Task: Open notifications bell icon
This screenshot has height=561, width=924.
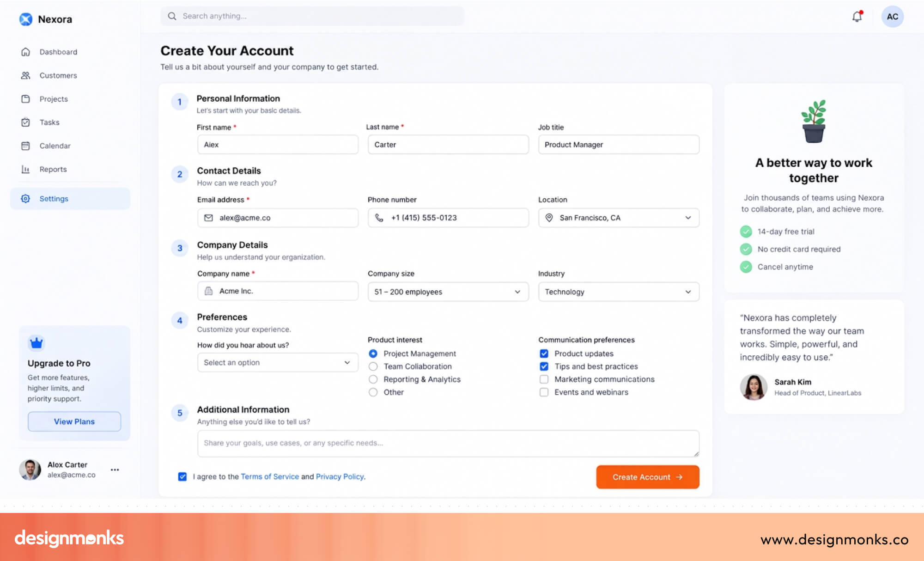Action: (857, 16)
